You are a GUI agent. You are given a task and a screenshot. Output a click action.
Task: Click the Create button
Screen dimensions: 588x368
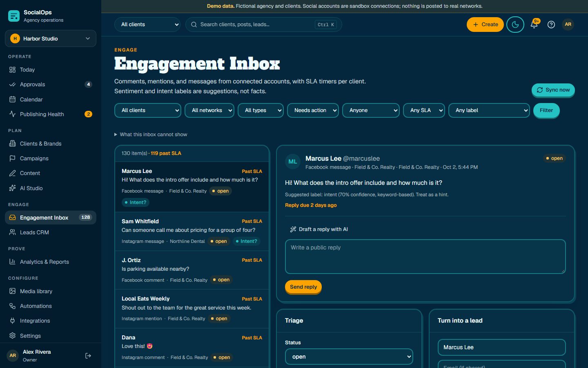pyautogui.click(x=485, y=25)
